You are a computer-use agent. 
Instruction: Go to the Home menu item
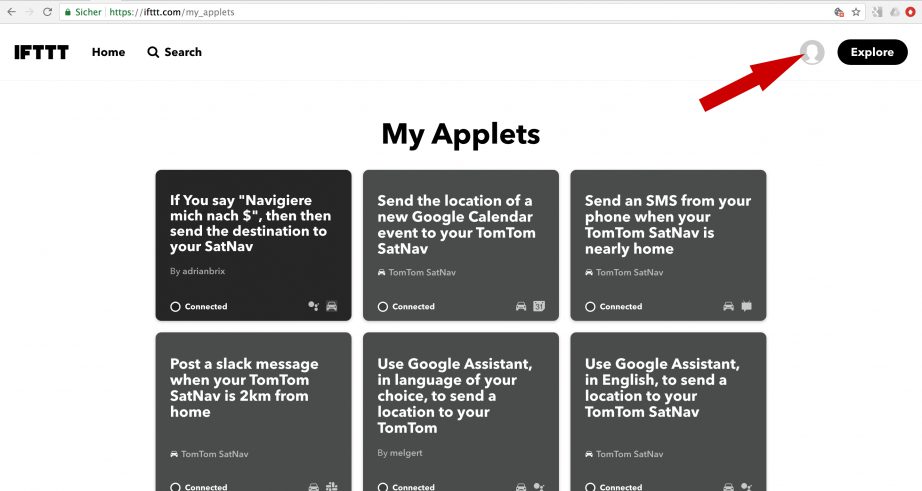(x=108, y=52)
